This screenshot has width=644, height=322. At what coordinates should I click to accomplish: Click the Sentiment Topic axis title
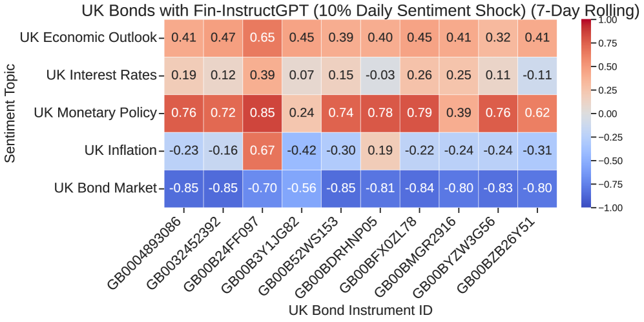coord(10,113)
